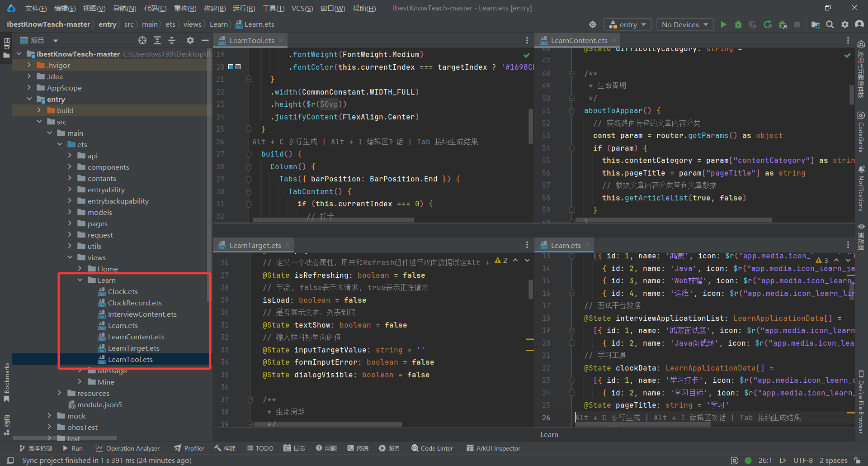The image size is (868, 466).
Task: Collapse all nodes in project panel
Action: 172,40
